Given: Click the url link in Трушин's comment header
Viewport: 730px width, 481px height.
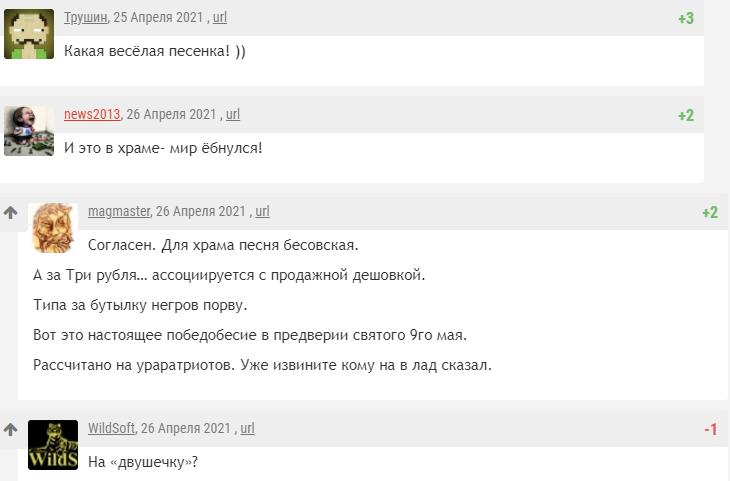Looking at the screenshot, I should [x=220, y=17].
